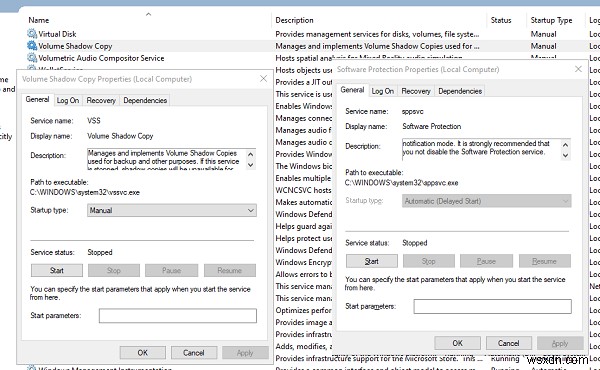Sort services by Startup Type column header
This screenshot has height=370, width=600.
click(x=551, y=20)
